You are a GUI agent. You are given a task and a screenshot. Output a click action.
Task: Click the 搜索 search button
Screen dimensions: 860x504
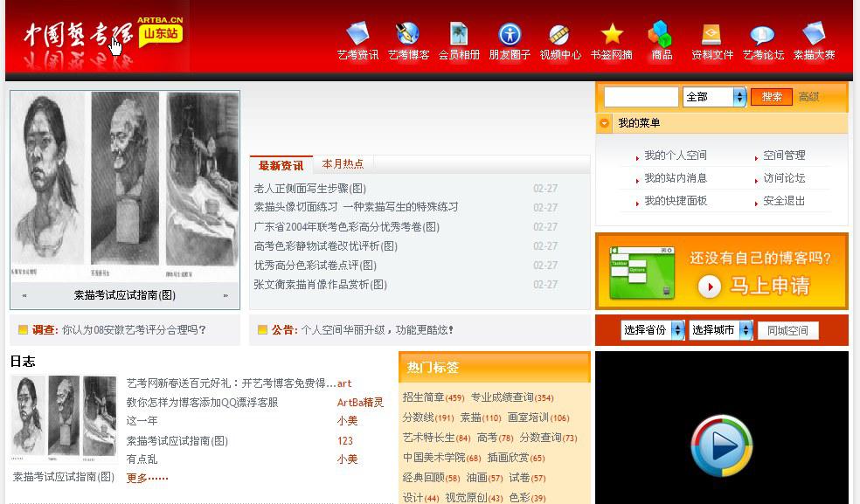click(771, 97)
